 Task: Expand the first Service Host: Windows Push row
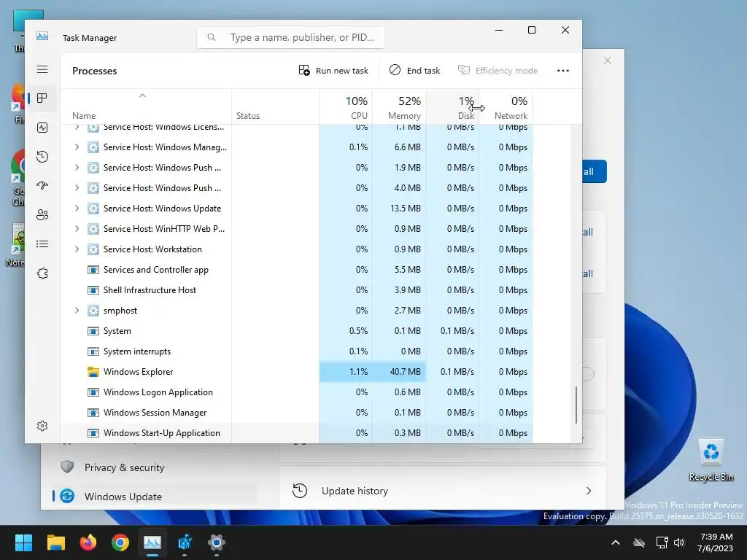click(x=77, y=168)
